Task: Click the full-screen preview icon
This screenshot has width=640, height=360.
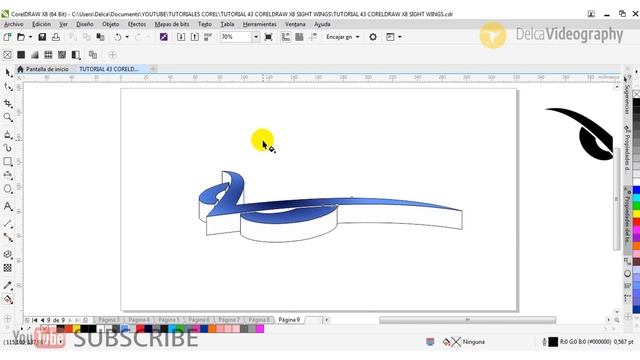Action: [268, 37]
